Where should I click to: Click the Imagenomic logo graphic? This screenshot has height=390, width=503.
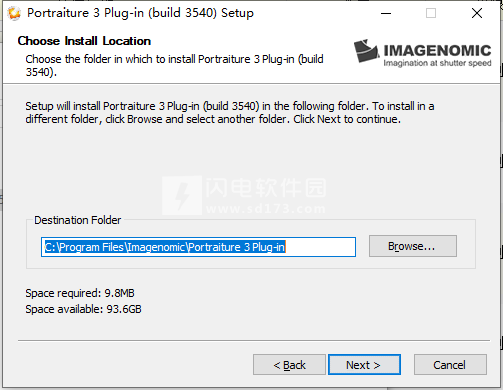[x=366, y=51]
